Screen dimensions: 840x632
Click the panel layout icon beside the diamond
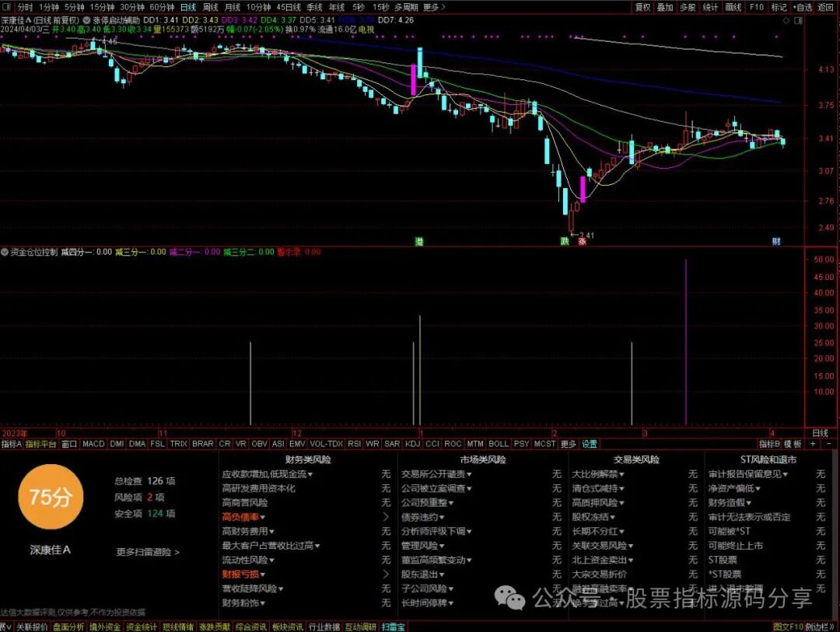[x=798, y=20]
